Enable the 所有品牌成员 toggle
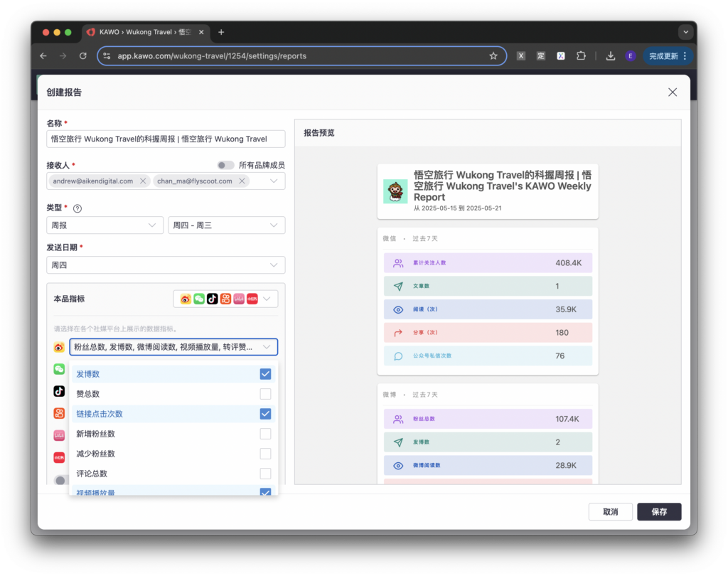 click(225, 165)
